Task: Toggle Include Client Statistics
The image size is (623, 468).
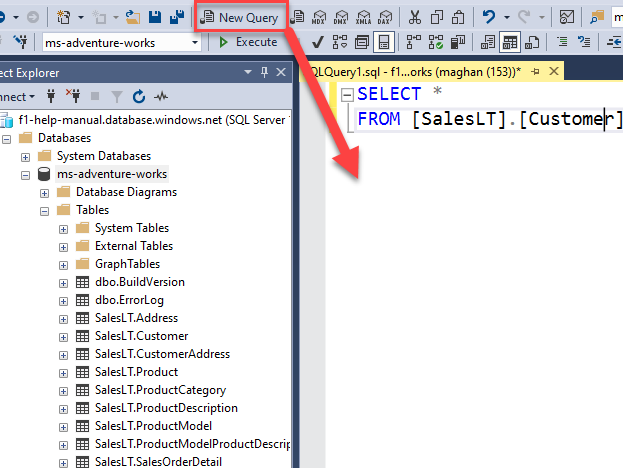Action: [x=458, y=42]
